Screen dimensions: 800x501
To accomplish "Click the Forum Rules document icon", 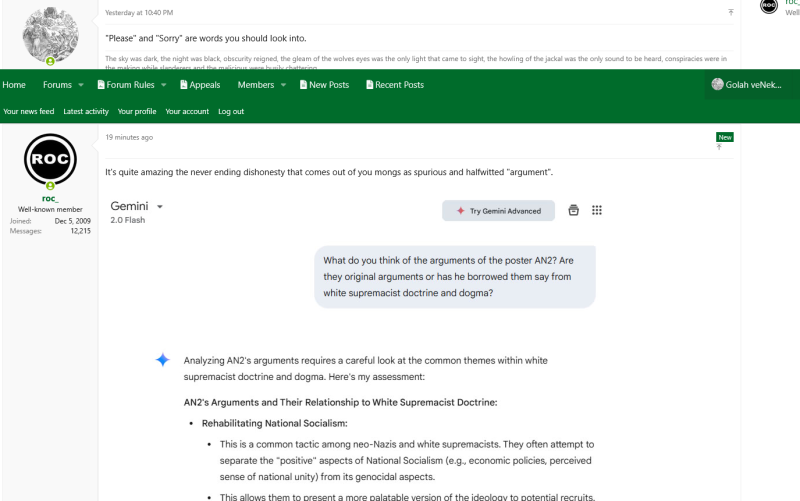I will click(x=100, y=85).
